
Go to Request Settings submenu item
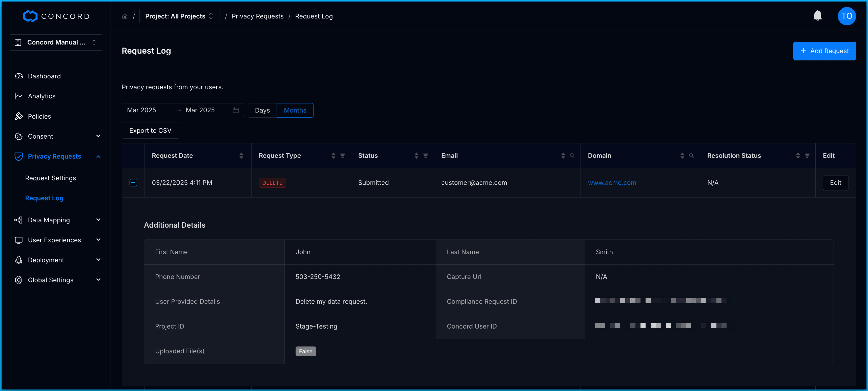pos(51,178)
